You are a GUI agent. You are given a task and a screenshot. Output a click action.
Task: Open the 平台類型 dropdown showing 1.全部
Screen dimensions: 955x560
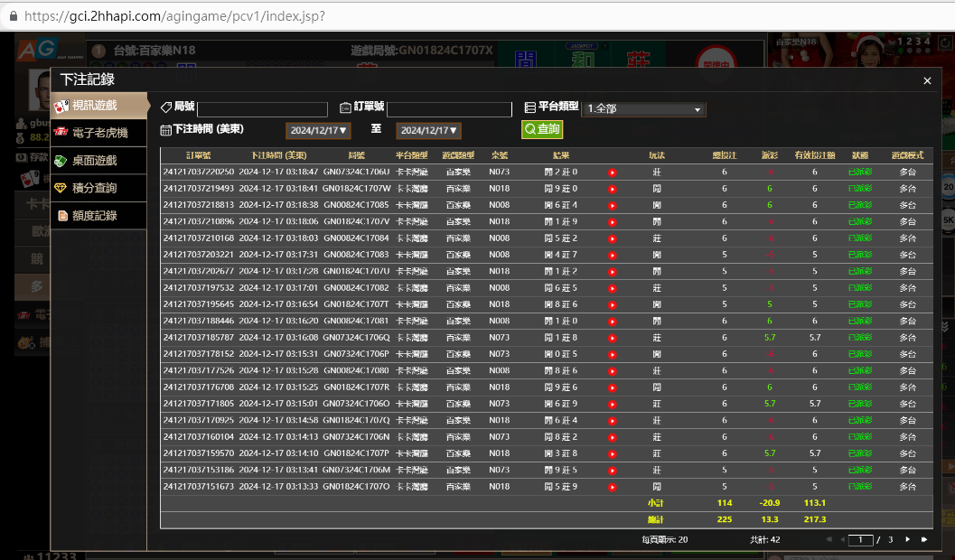pos(644,109)
